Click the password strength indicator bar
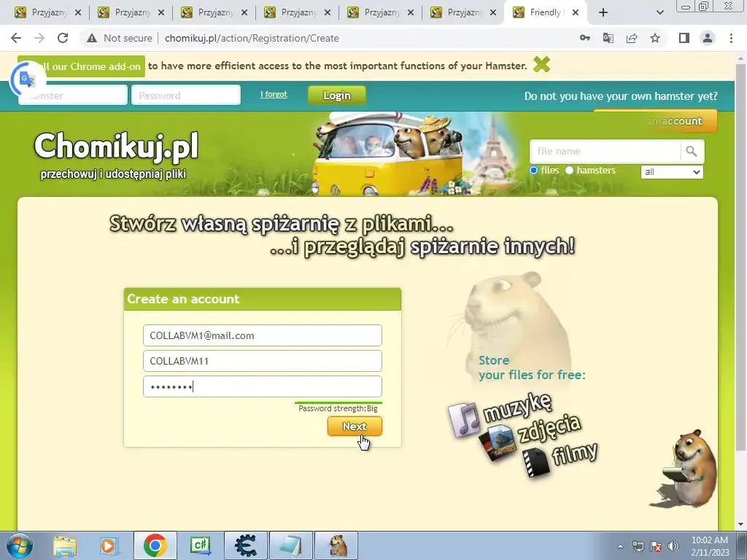 338,402
